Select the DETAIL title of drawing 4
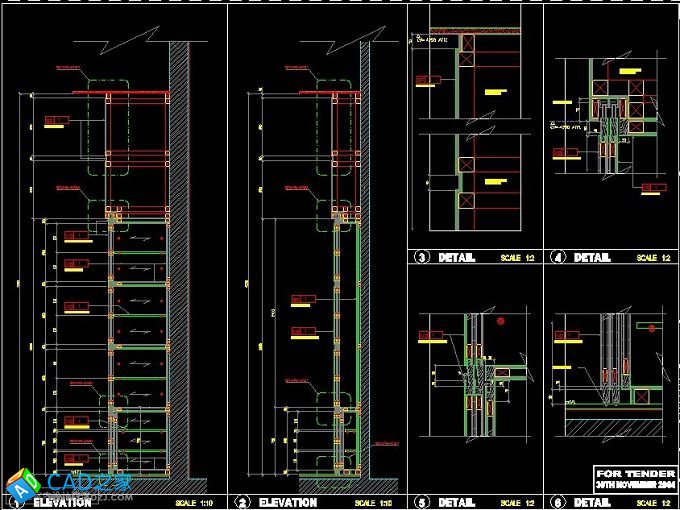 593,258
